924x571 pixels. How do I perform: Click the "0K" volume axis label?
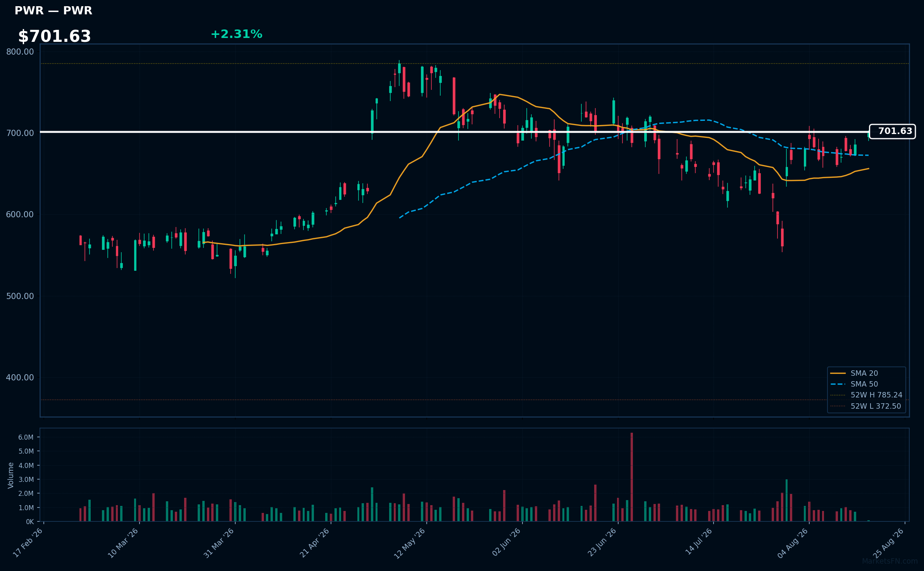(x=30, y=522)
